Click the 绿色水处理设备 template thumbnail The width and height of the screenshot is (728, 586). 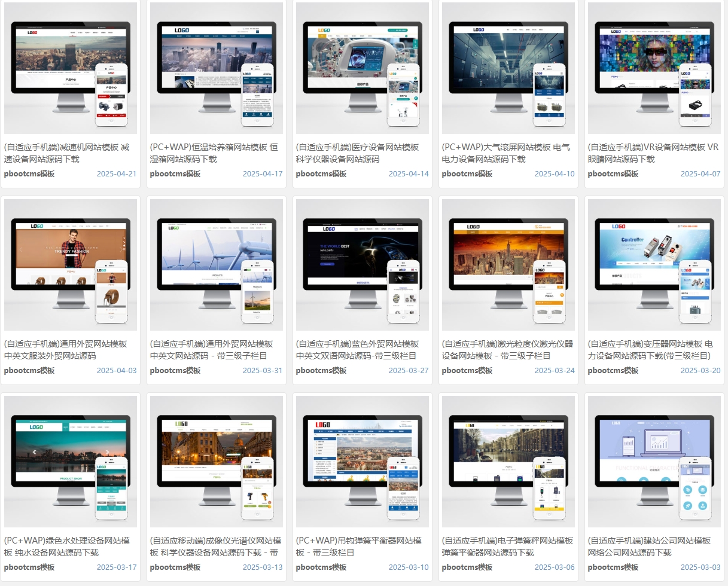point(71,462)
